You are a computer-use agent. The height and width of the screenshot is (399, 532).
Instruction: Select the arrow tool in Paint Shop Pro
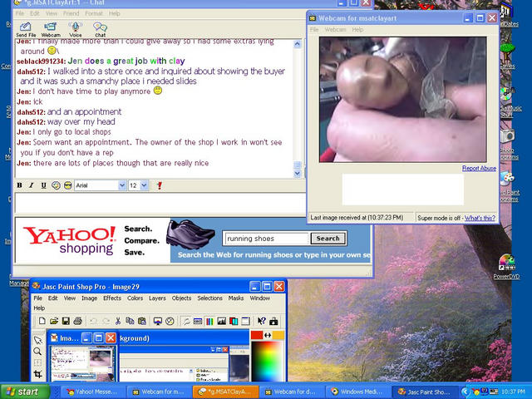(38, 340)
